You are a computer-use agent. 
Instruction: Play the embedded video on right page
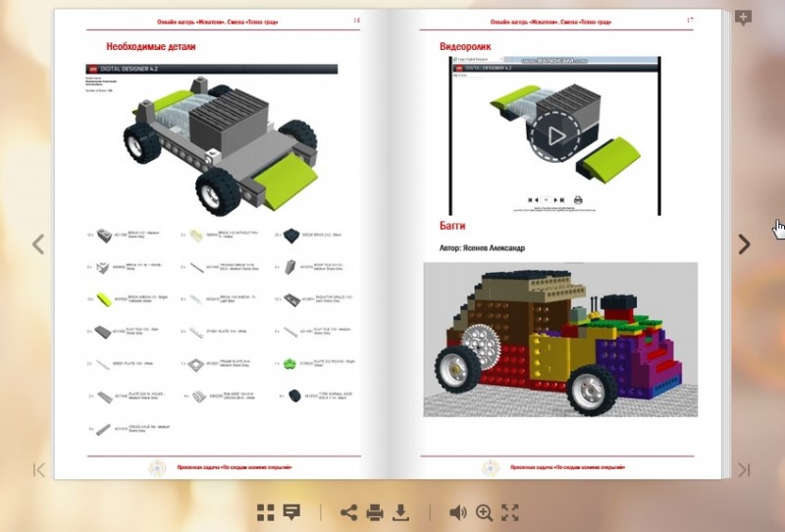(x=555, y=135)
